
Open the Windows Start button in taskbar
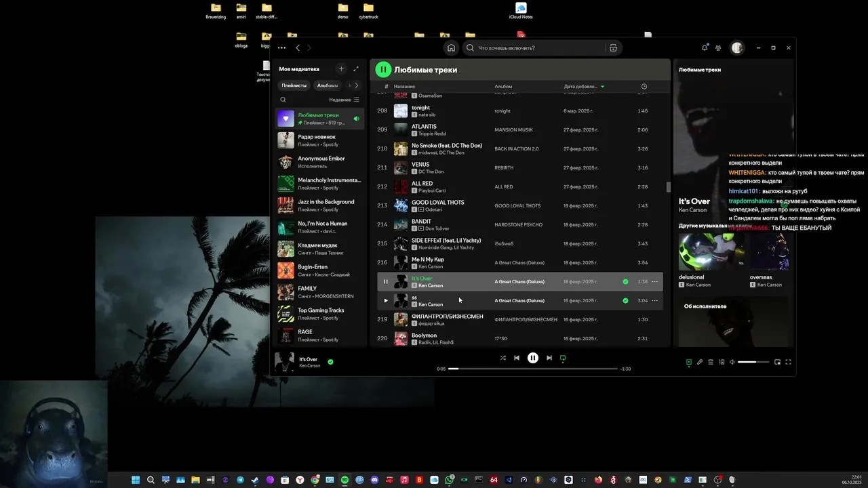[x=136, y=480]
